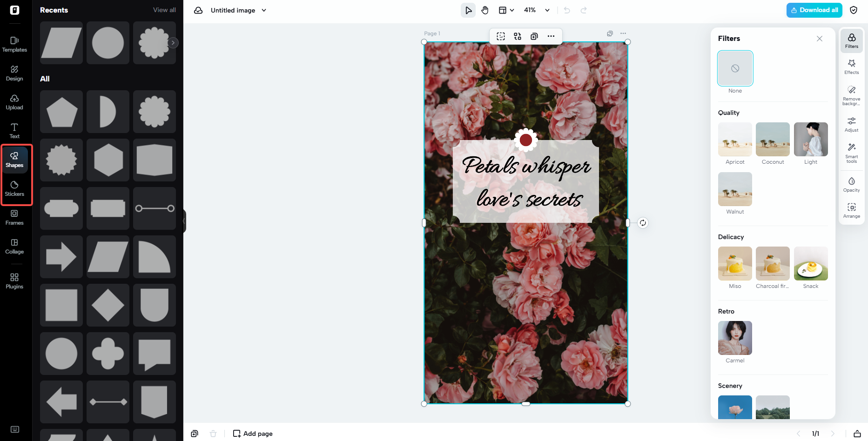
Task: Insert the four-leaf clover shape
Action: [108, 354]
